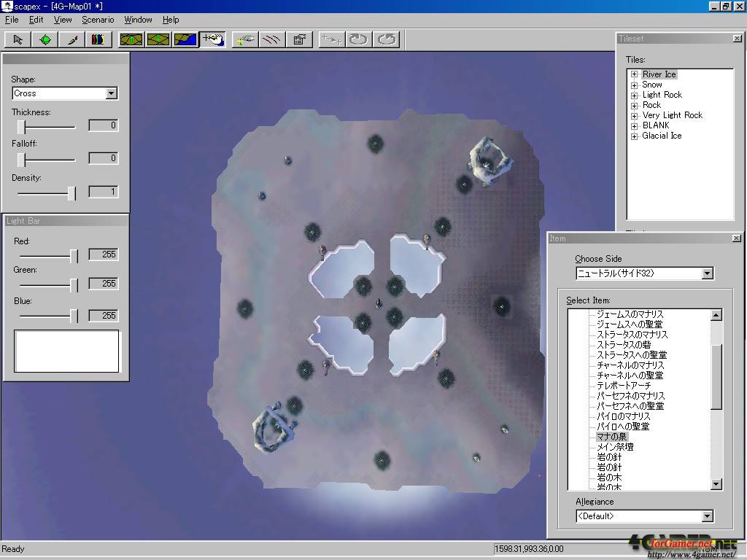Screen dimensions: 747x560
Task: Choose the paint brush tool
Action: 72,39
